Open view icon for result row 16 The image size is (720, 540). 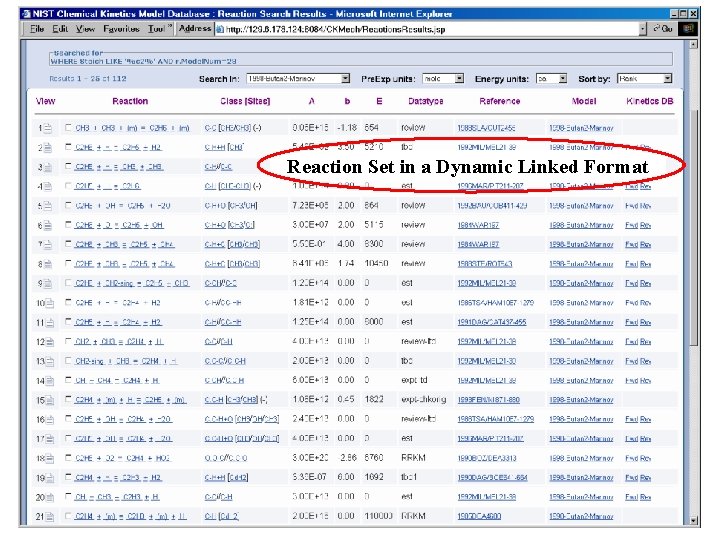click(50, 420)
